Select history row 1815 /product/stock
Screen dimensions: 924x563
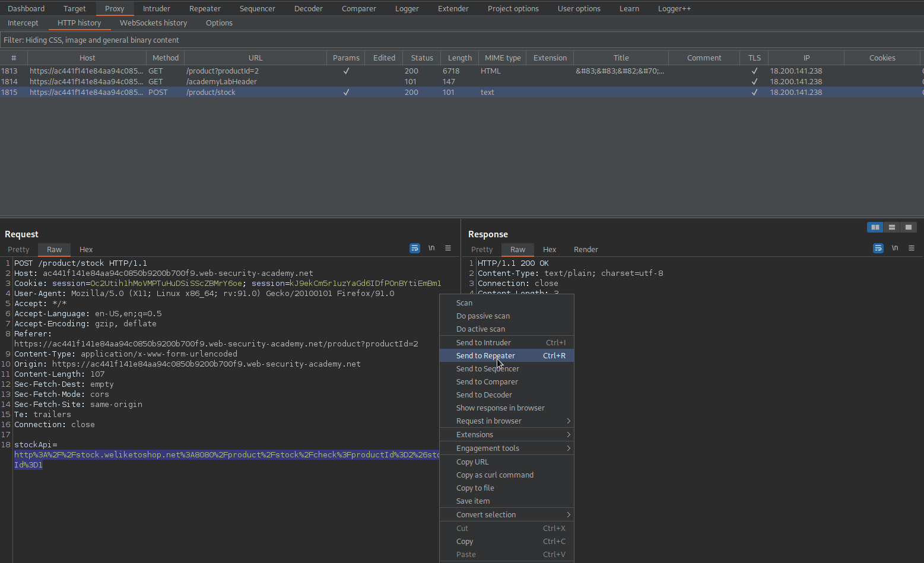(462, 92)
